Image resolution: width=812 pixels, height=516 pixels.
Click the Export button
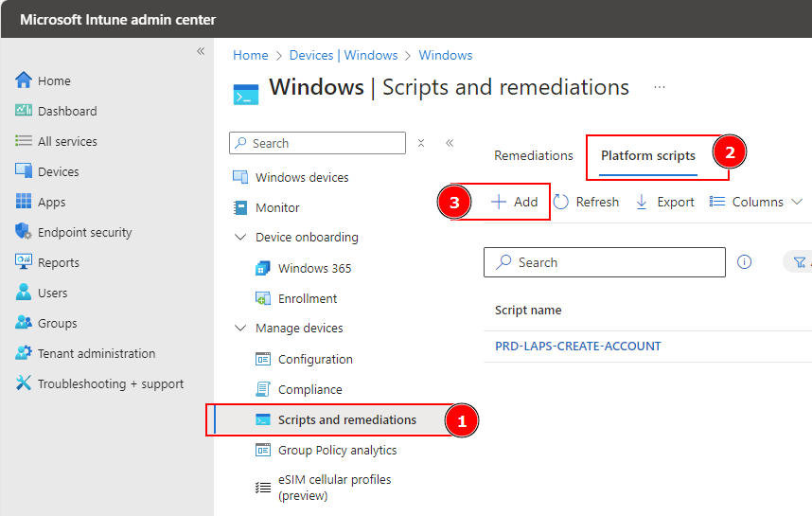(665, 202)
